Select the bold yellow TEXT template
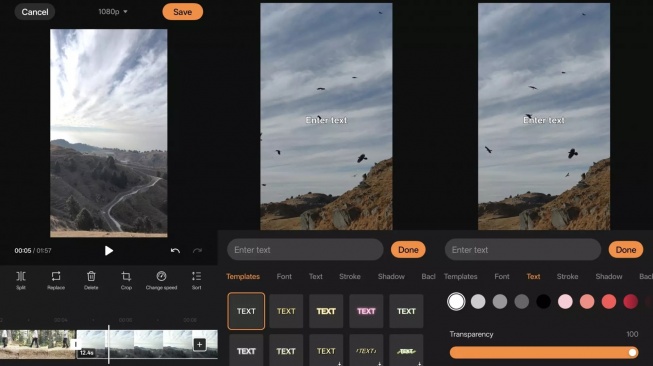The width and height of the screenshot is (653, 366). click(326, 311)
